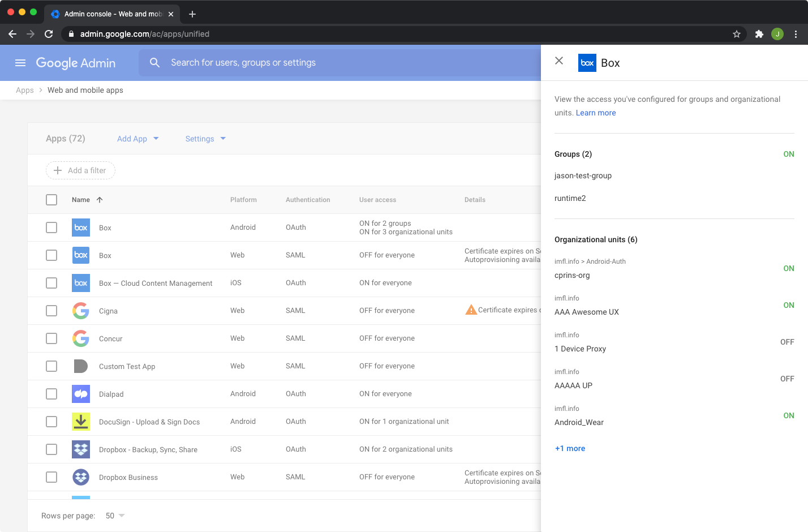Click the Learn more link
The height and width of the screenshot is (532, 808).
596,113
